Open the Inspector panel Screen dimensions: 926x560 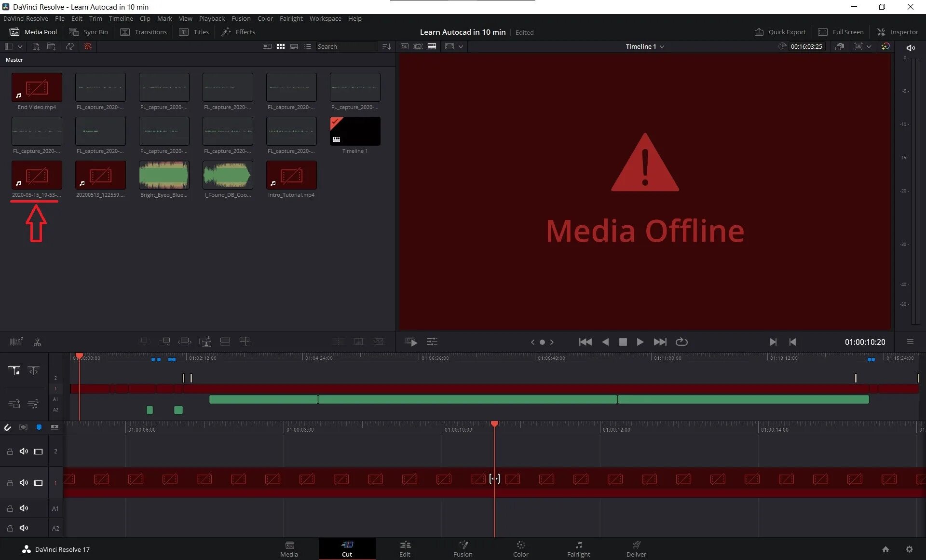(x=898, y=32)
